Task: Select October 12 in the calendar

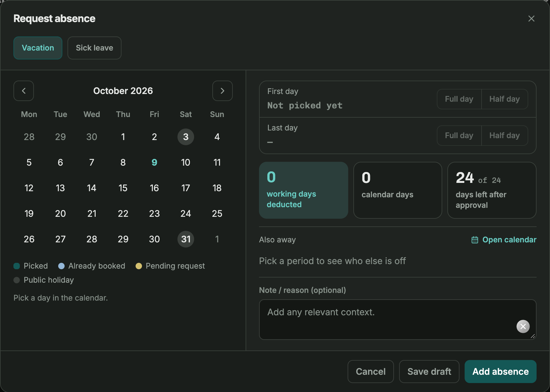Action: [29, 188]
